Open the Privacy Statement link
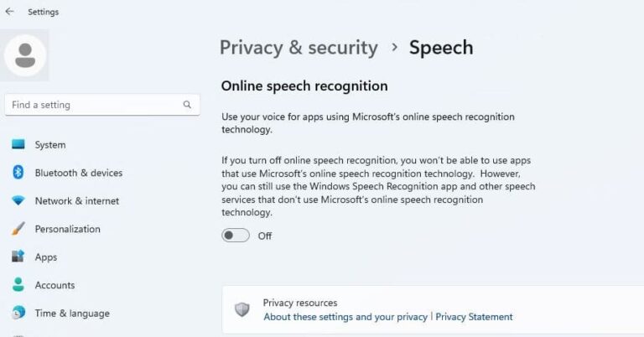The image size is (644, 337). (x=474, y=317)
